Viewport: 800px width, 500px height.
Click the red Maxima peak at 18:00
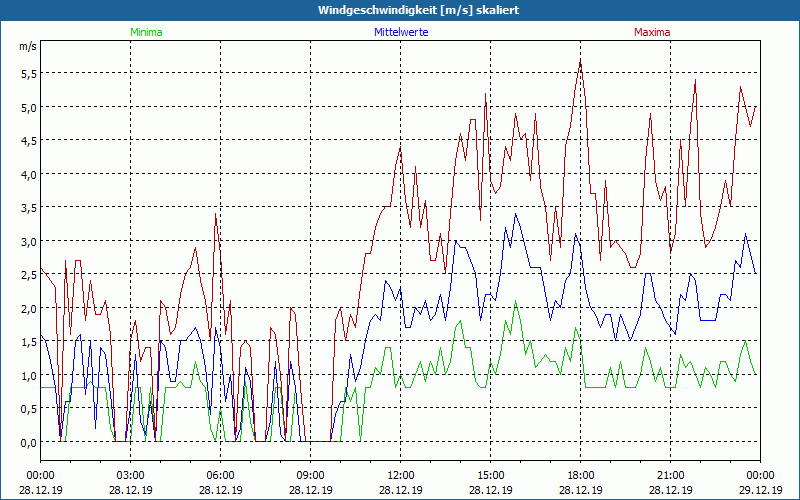[581, 62]
